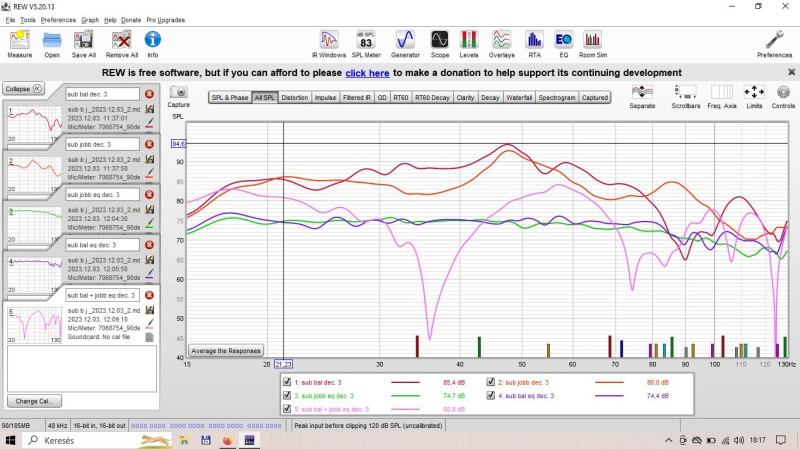This screenshot has height=449, width=800.
Task: Open the File menu
Action: click(x=10, y=20)
